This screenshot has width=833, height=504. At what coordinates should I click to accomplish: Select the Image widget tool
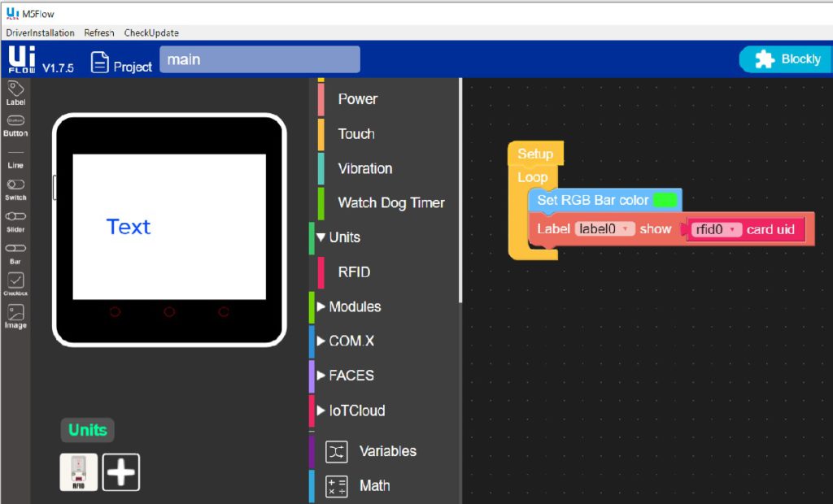tap(15, 316)
